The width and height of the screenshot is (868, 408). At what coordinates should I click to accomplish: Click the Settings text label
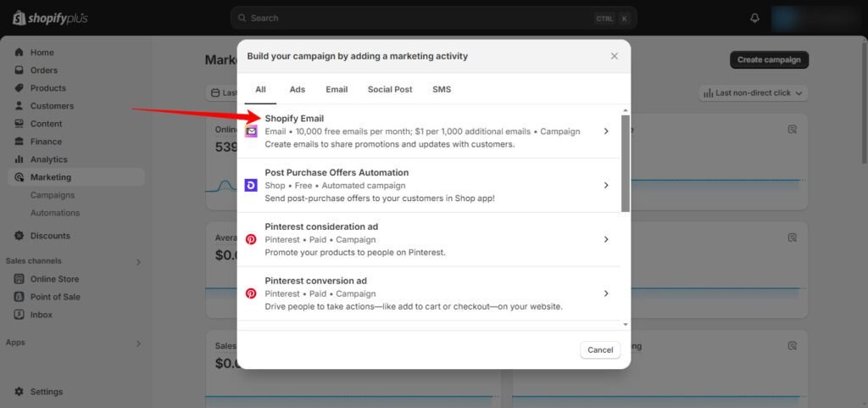tap(47, 391)
